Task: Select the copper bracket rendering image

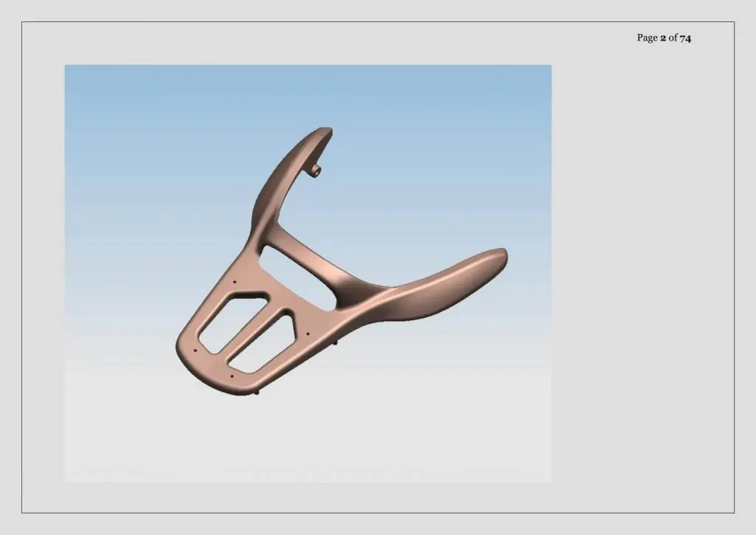Action: click(308, 273)
